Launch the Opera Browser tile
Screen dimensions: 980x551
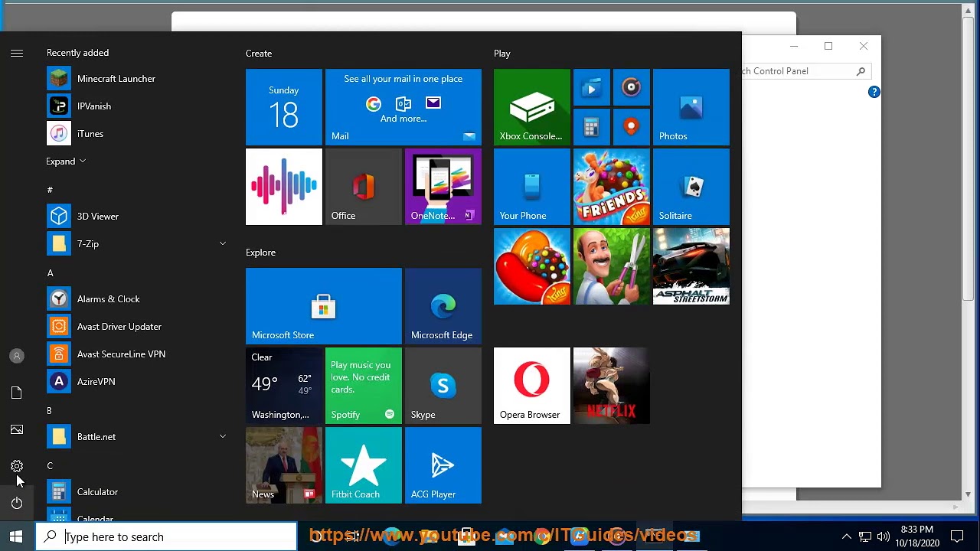(x=532, y=386)
